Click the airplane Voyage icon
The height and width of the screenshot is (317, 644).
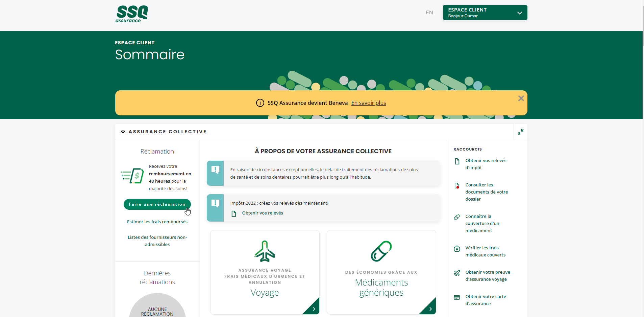tap(265, 251)
